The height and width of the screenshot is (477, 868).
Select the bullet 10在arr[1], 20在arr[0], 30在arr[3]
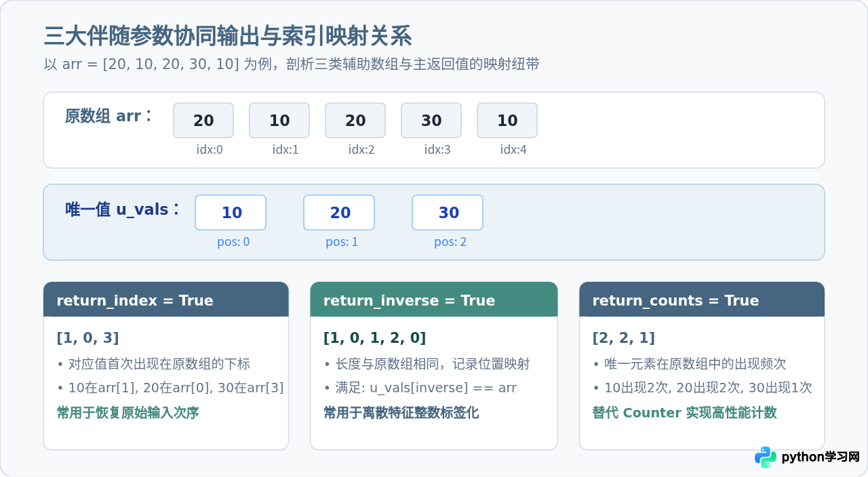coord(170,388)
